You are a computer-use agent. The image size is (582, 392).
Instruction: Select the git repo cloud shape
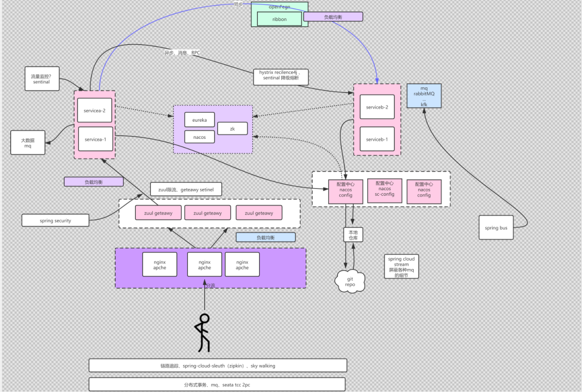coord(350,281)
